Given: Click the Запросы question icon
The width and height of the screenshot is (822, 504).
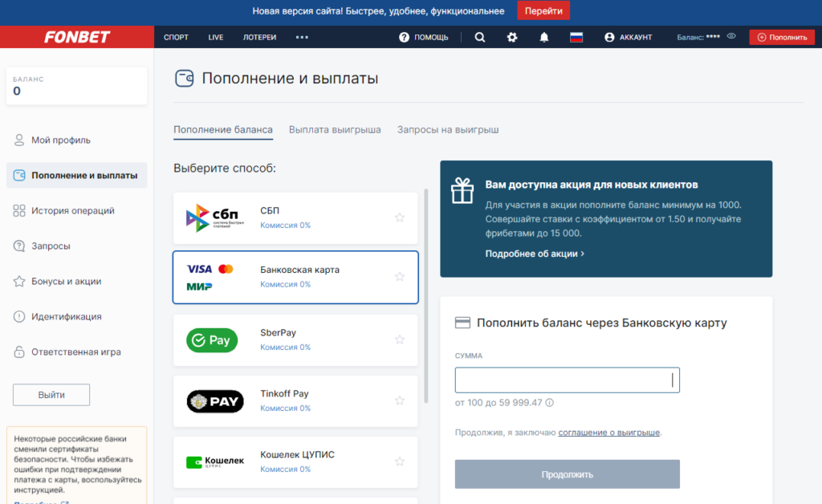Looking at the screenshot, I should pyautogui.click(x=19, y=246).
